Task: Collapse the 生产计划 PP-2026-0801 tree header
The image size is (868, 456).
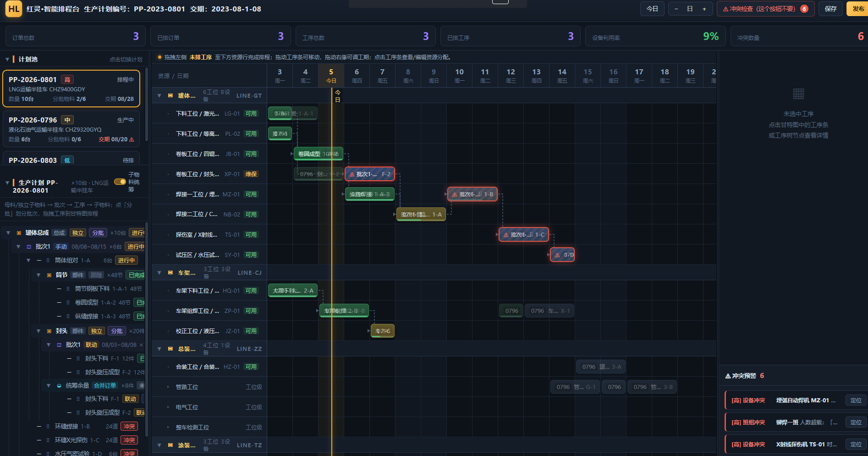Action: click(x=7, y=183)
